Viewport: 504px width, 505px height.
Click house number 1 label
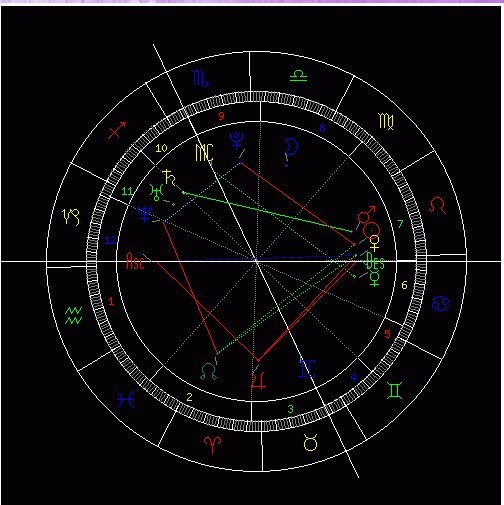[111, 302]
